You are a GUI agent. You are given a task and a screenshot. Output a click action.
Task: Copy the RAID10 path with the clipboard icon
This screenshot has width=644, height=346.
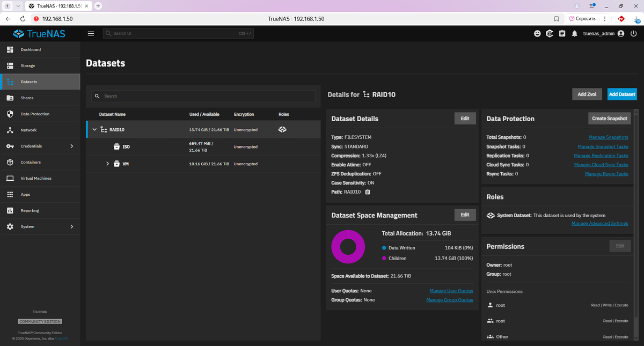[368, 192]
